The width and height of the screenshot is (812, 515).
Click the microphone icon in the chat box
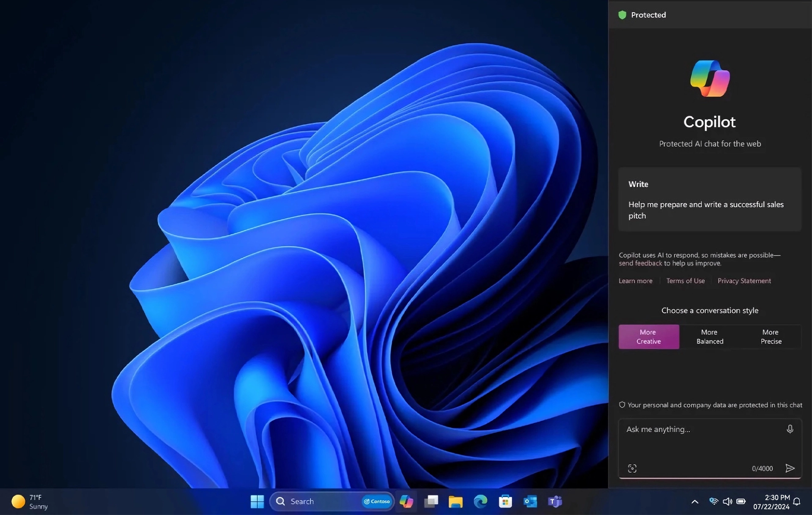point(790,429)
